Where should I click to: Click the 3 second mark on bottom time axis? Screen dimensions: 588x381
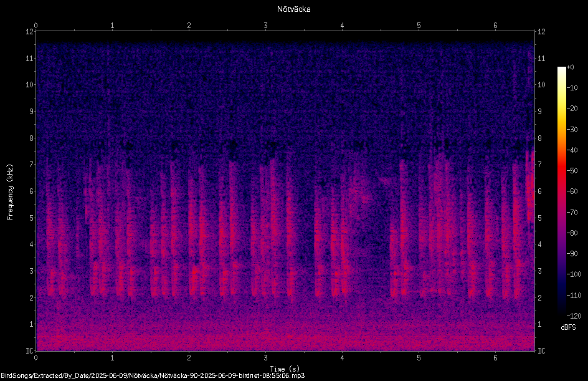click(265, 358)
